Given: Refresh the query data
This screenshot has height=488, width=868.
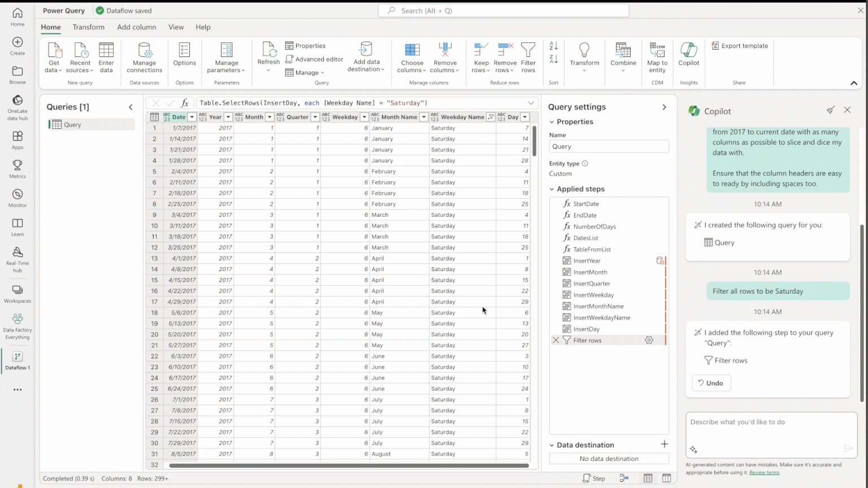Looking at the screenshot, I should click(268, 55).
